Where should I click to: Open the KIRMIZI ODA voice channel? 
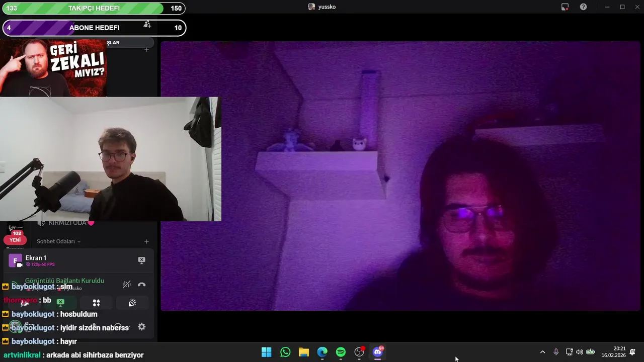coord(67,223)
